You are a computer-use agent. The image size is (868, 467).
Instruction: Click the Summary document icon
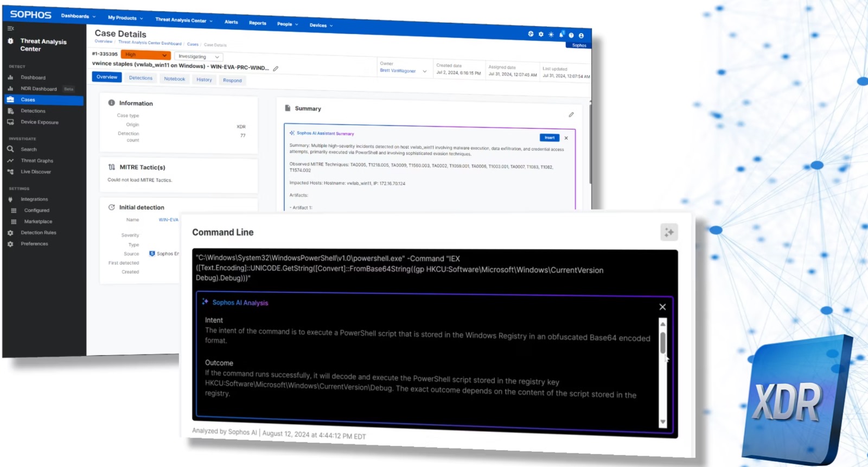tap(288, 108)
